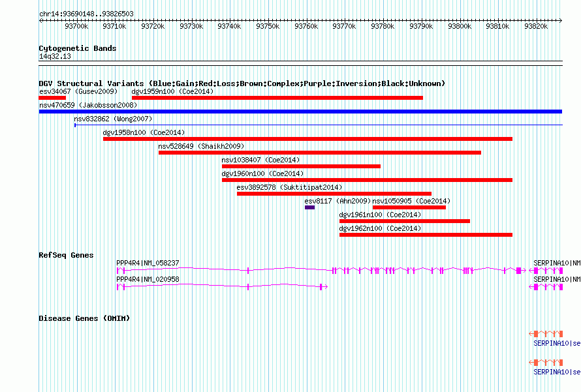Click the 93740k ruler tick label
The width and height of the screenshot is (581, 392).
point(229,26)
